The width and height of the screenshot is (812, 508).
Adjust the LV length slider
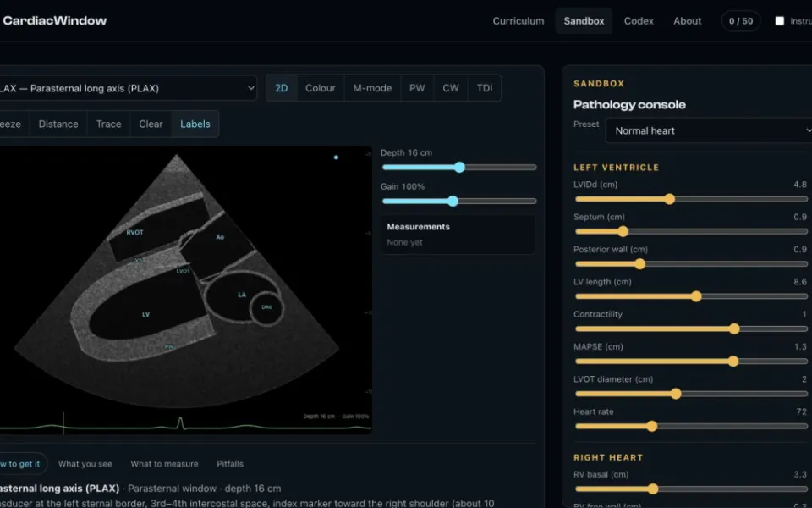tap(691, 296)
